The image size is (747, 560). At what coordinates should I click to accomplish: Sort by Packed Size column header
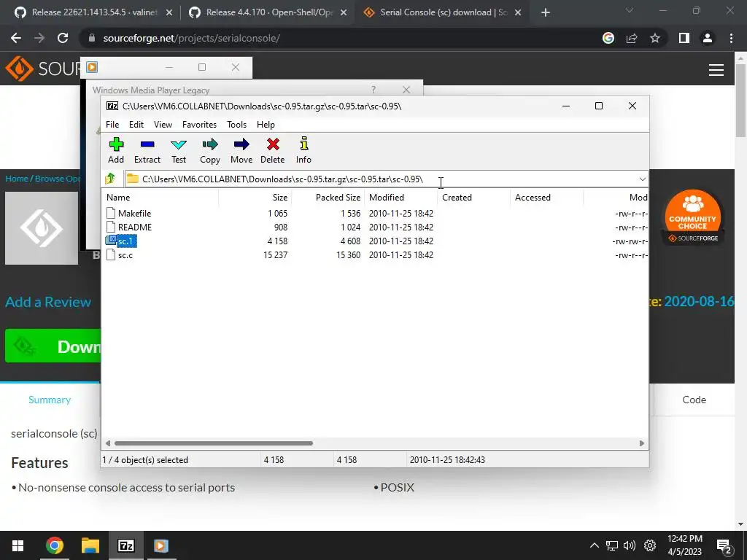[x=328, y=197]
